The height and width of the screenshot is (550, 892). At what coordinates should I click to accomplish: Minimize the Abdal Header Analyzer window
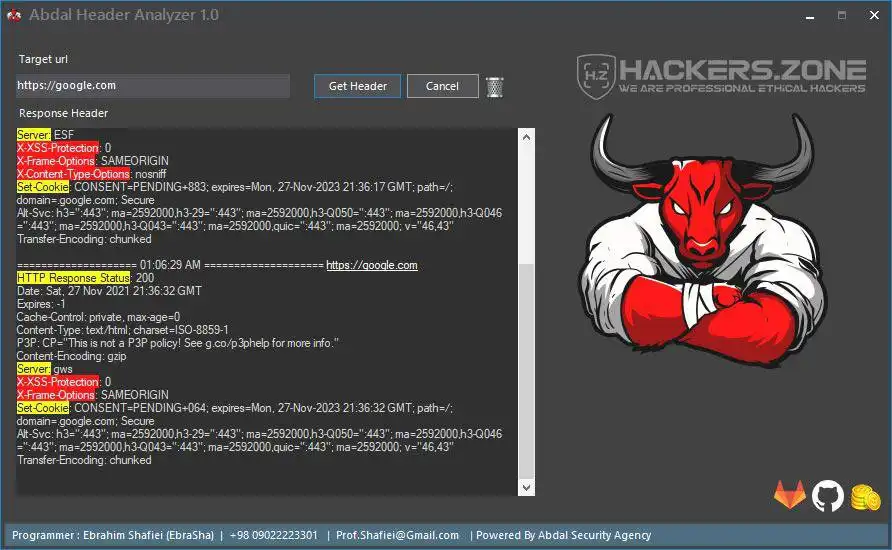[810, 15]
